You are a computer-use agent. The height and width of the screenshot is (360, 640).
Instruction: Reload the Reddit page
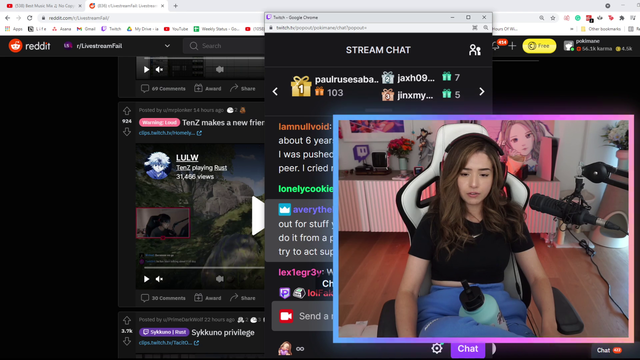click(29, 18)
